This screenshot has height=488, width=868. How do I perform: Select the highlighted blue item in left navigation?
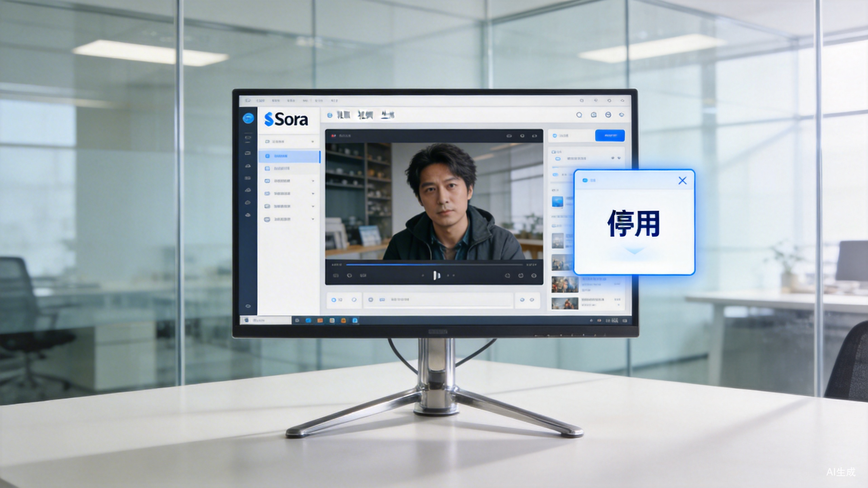[288, 156]
